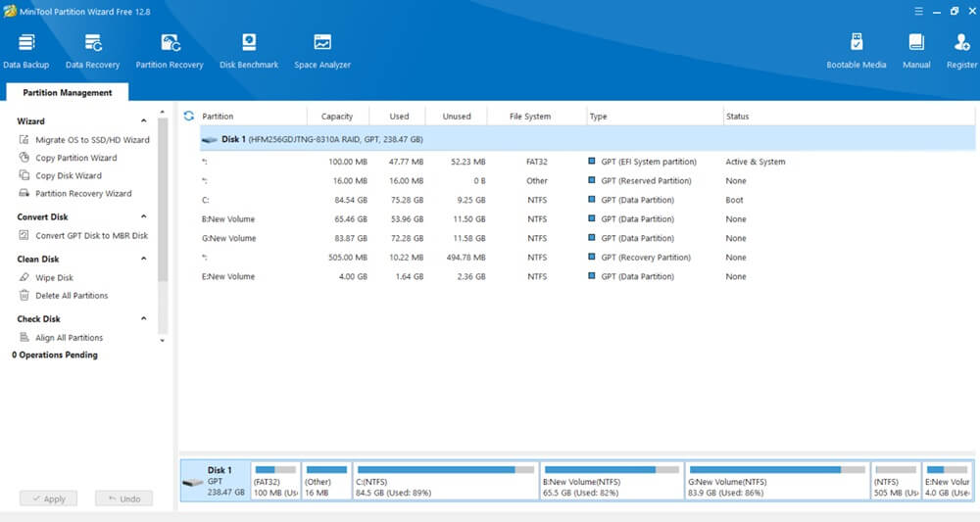Click the Copy Partition Wizard icon
The image size is (980, 522).
click(24, 158)
